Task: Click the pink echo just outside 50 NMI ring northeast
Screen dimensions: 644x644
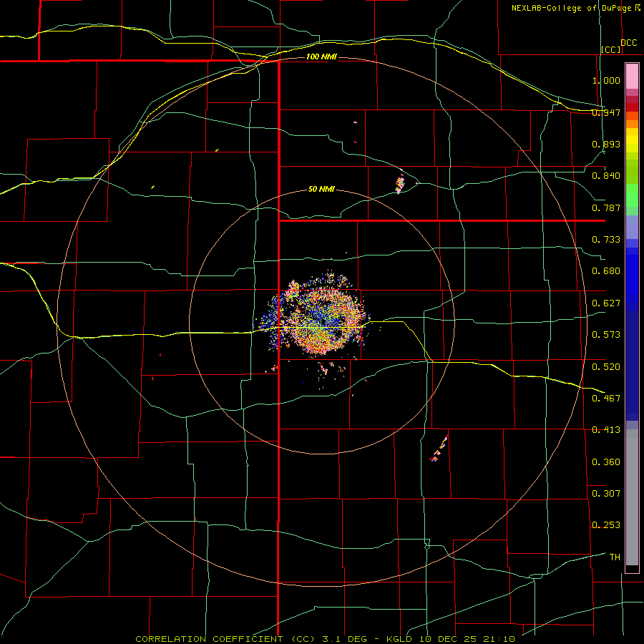Action: pyautogui.click(x=399, y=184)
